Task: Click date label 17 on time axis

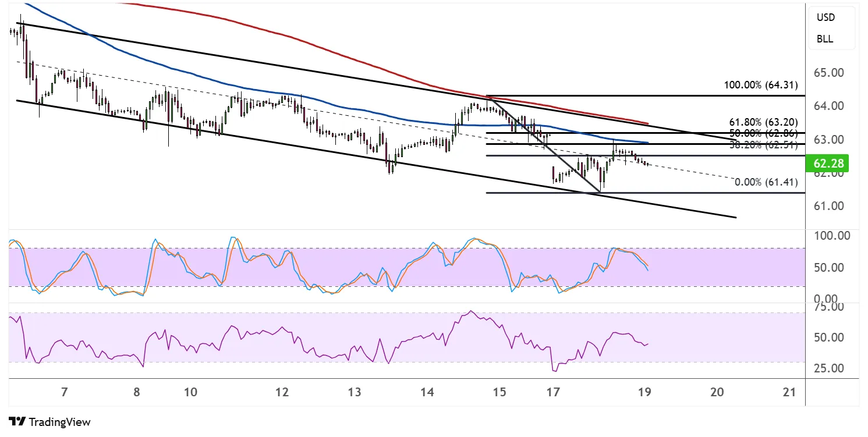Action: (x=553, y=393)
